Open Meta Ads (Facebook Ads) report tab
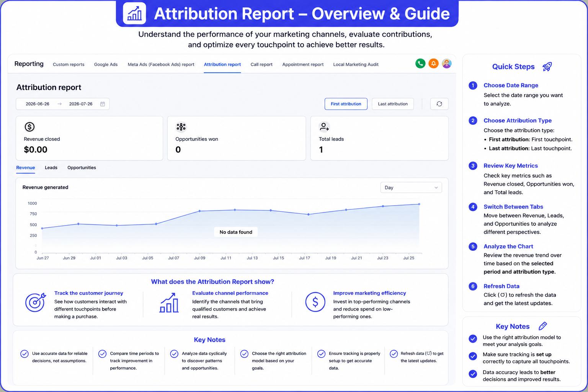 (x=161, y=64)
